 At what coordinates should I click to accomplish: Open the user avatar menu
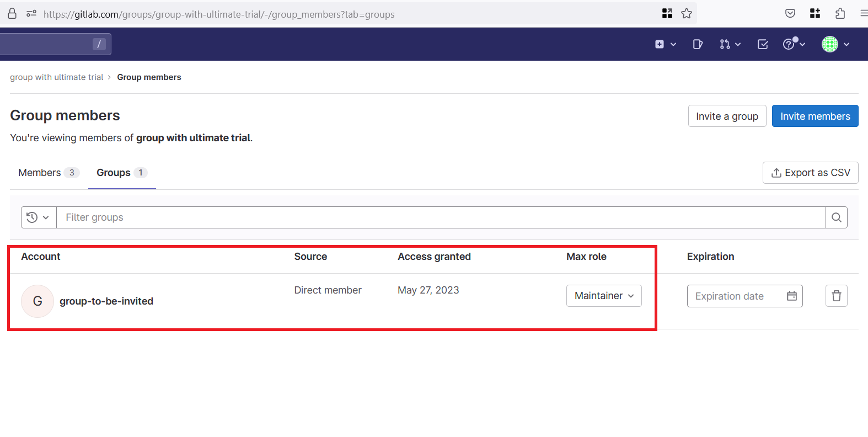coord(835,44)
